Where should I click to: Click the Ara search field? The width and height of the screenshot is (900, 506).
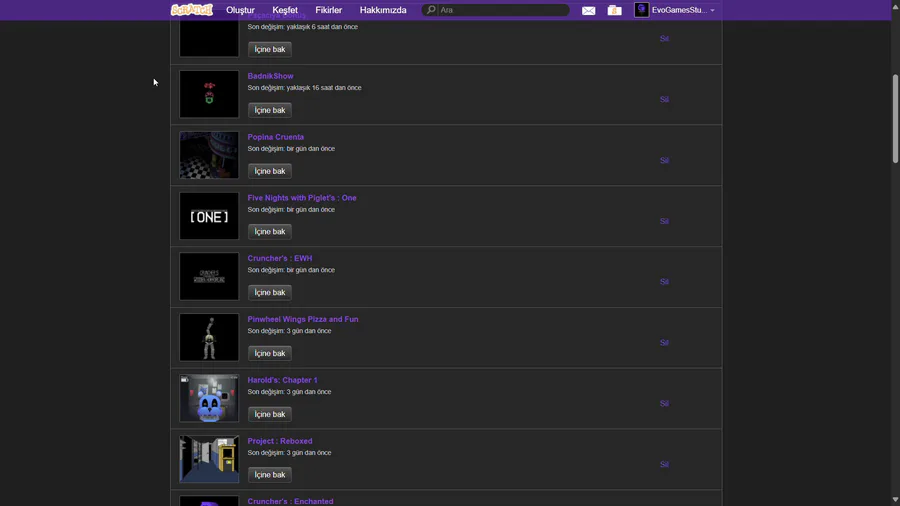pos(503,10)
